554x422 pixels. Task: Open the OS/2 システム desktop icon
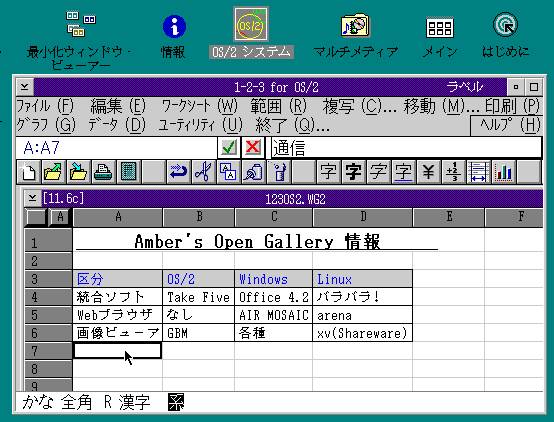(x=251, y=24)
